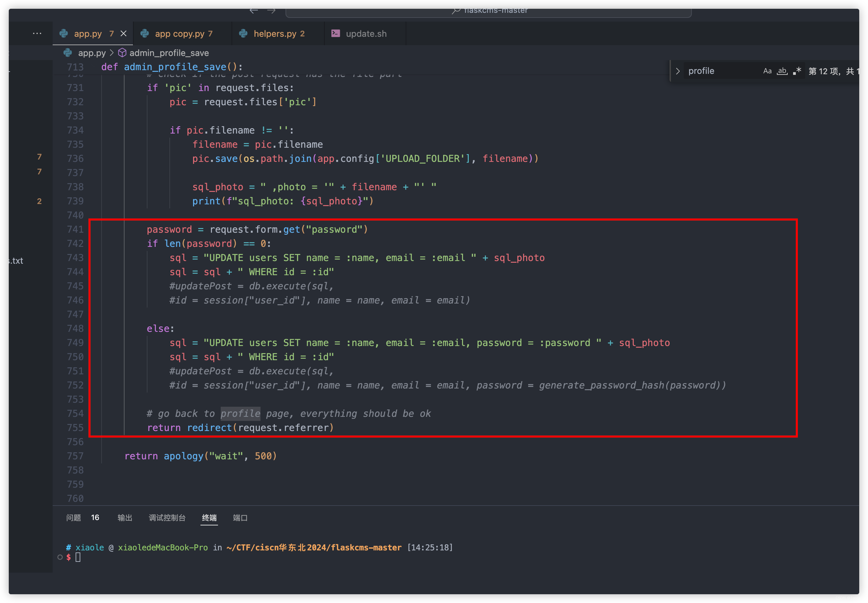Switch to the 输出 output panel
Screen dimensions: 868x603
click(125, 518)
